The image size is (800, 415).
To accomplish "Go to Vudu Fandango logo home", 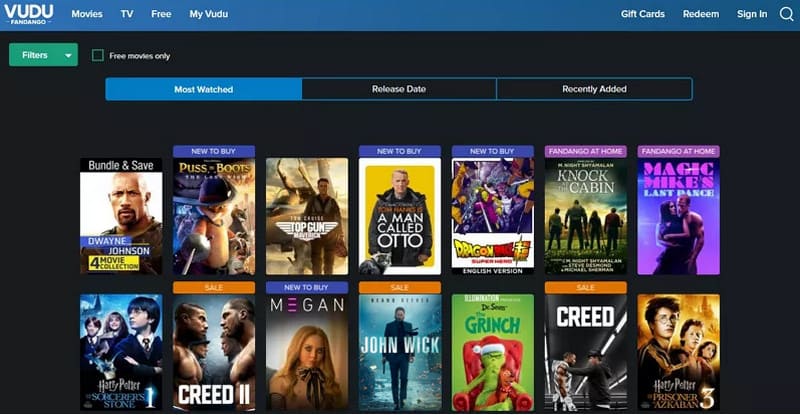I will click(x=29, y=14).
